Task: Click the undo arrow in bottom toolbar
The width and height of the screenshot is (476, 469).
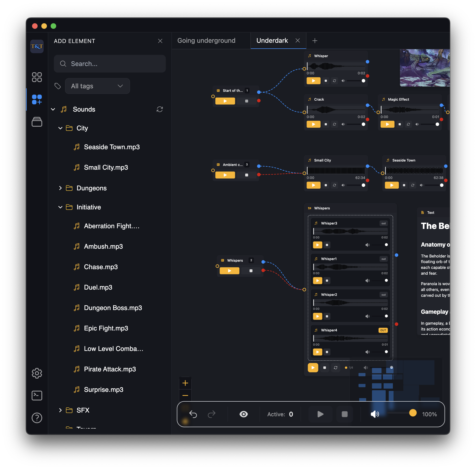Action: coord(193,414)
